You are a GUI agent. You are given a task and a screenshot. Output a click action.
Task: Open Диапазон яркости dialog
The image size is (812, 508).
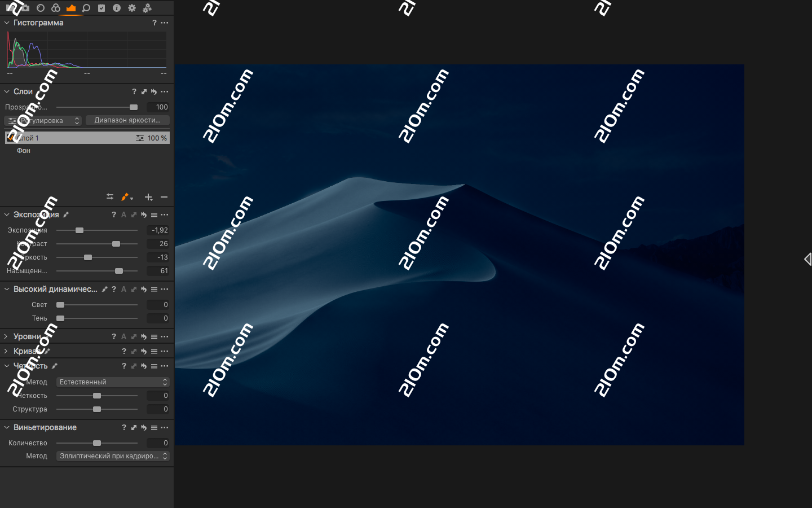(x=127, y=120)
